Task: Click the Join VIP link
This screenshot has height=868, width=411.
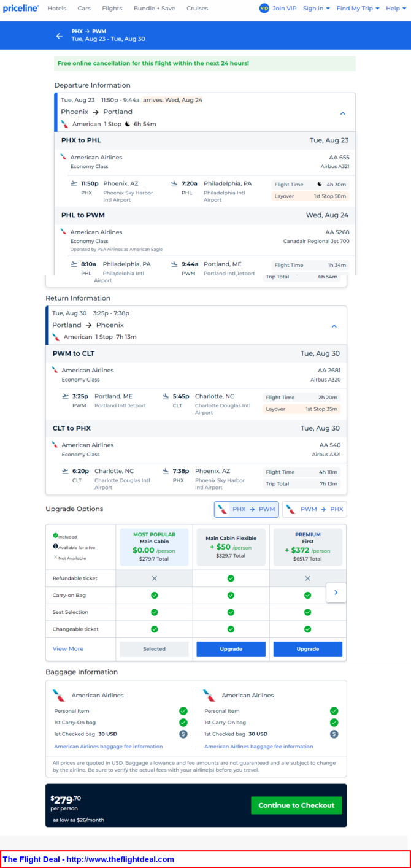Action: point(285,9)
